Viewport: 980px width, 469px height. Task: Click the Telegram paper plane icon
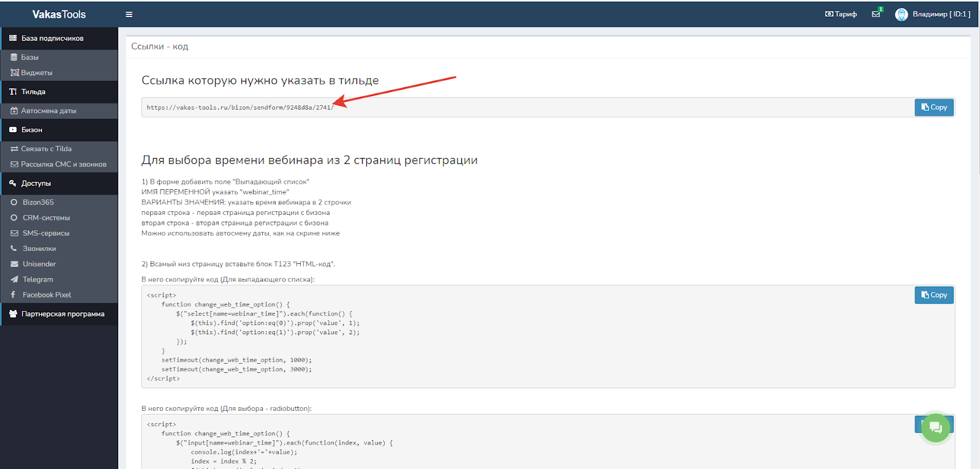[14, 279]
